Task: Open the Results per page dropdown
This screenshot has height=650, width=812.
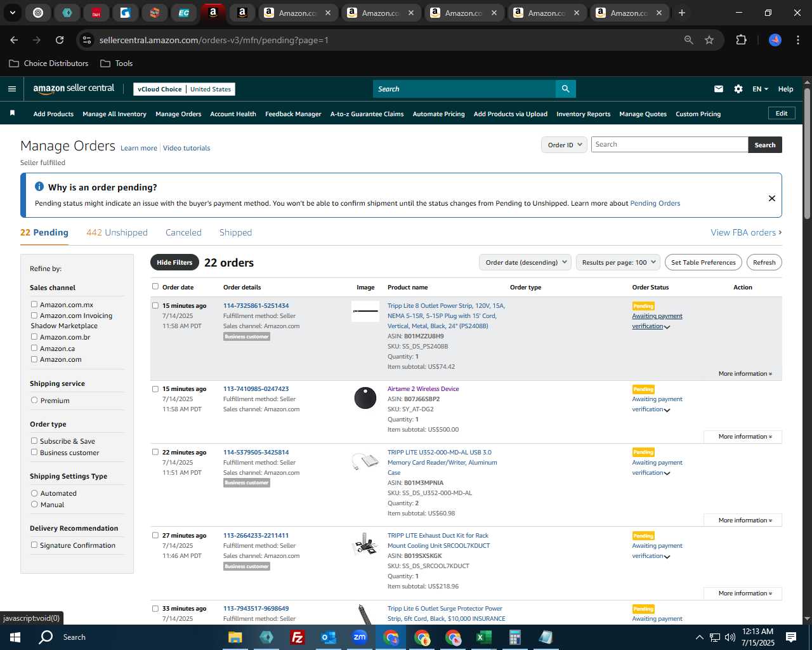Action: (619, 262)
